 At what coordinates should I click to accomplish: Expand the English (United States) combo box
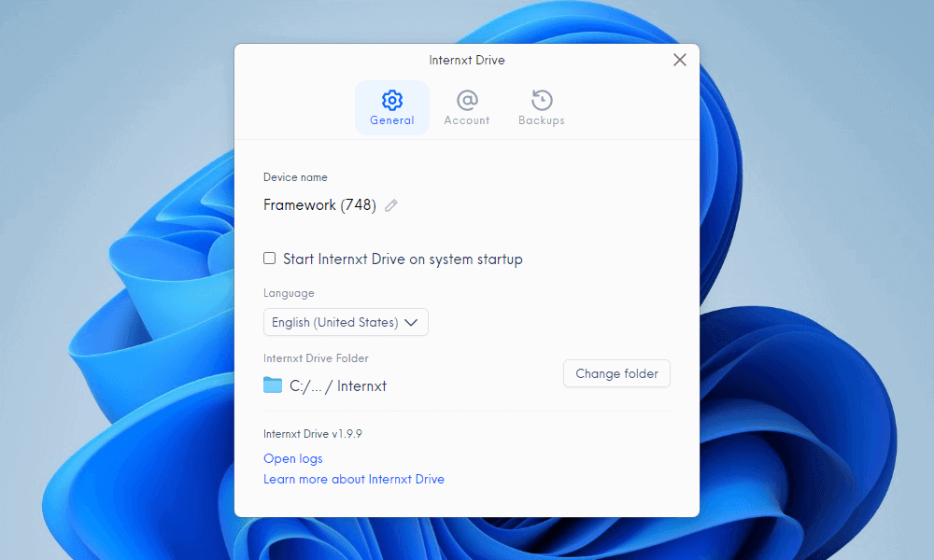[346, 322]
